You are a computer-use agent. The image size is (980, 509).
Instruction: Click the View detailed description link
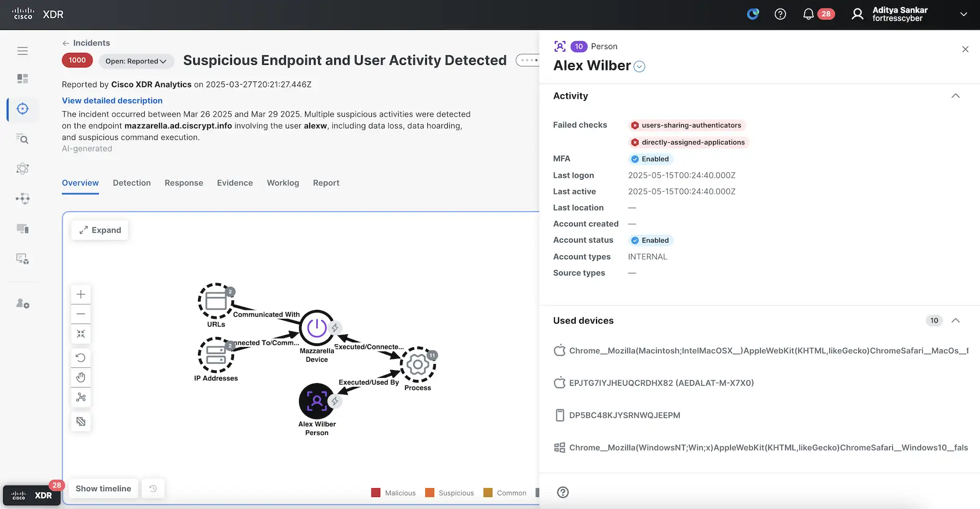[112, 100]
